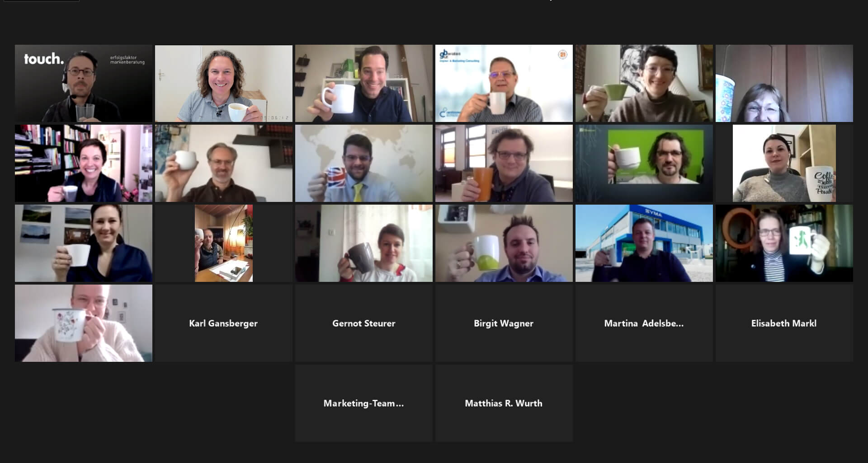This screenshot has height=463, width=868.
Task: Click the video with landscape photos on wall
Action: coord(84,243)
